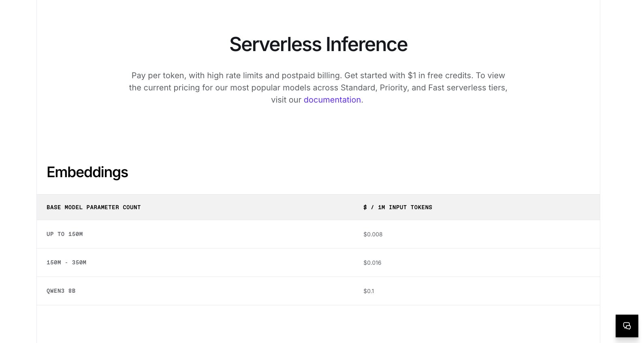Image resolution: width=644 pixels, height=343 pixels.
Task: Select the $0.008 price cell
Action: [x=373, y=234]
